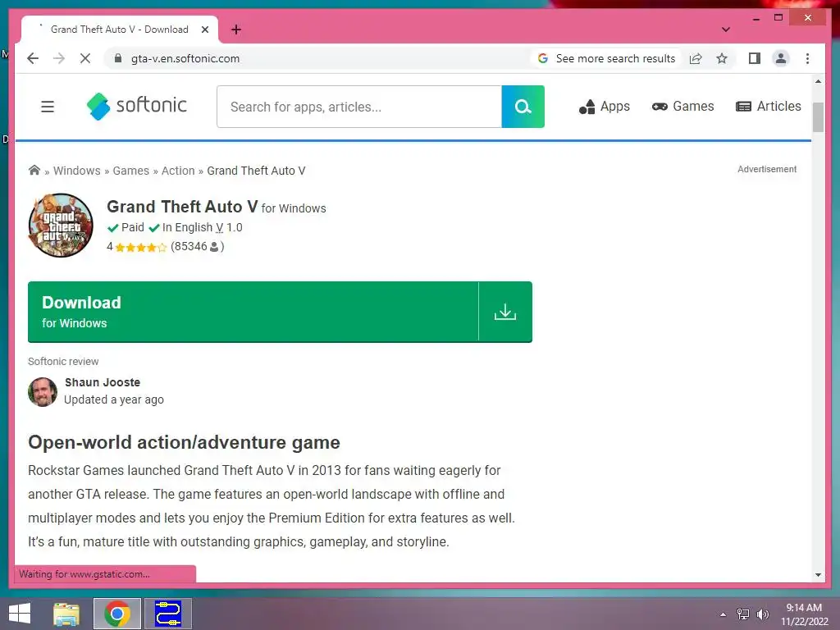
Task: Click the download arrow icon on green button
Action: click(x=505, y=312)
